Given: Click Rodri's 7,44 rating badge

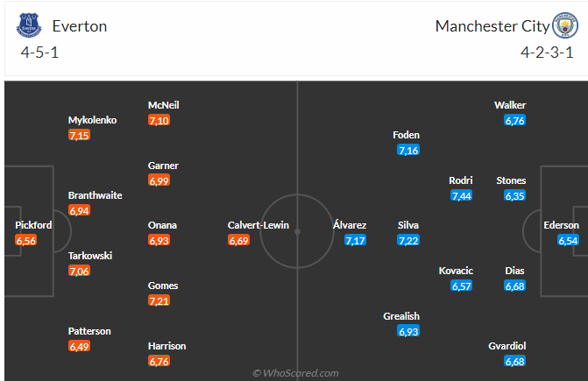Looking at the screenshot, I should pyautogui.click(x=461, y=195).
